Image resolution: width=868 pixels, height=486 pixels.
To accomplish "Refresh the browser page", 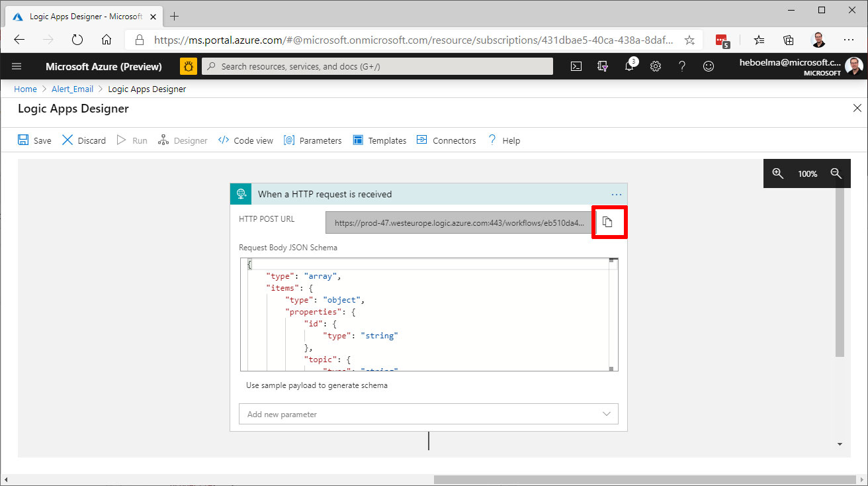I will click(x=77, y=40).
